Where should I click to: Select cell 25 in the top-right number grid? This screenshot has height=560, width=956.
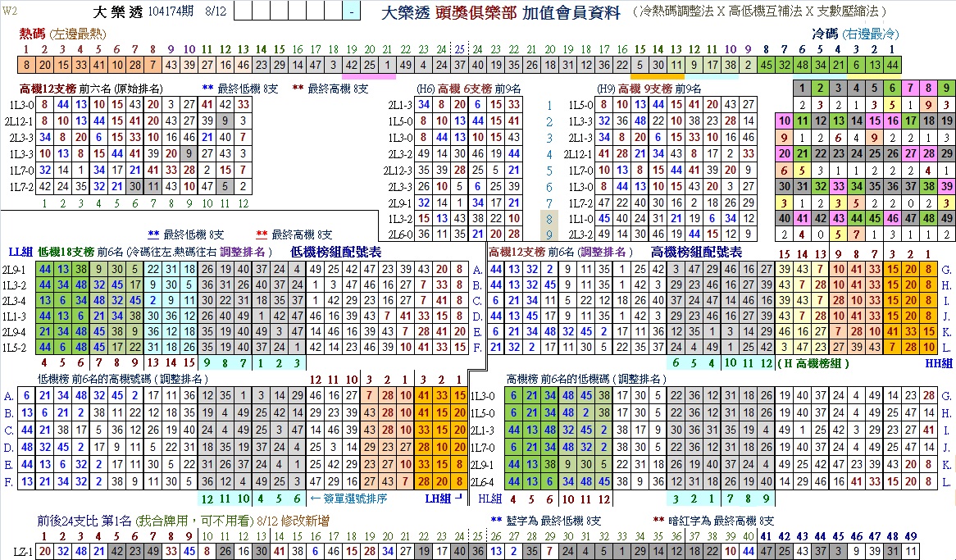click(874, 153)
